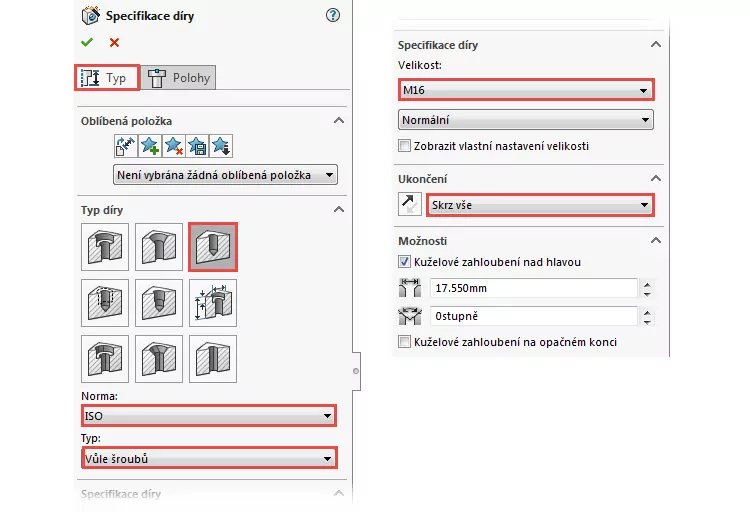The image size is (750, 512).
Task: Add favorite with star-plus icon
Action: (150, 146)
